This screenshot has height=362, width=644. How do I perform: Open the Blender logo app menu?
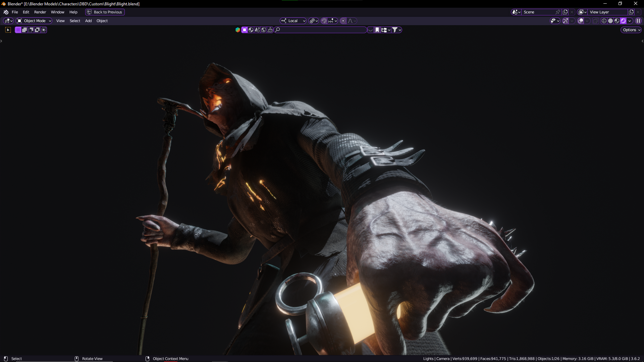pyautogui.click(x=6, y=12)
